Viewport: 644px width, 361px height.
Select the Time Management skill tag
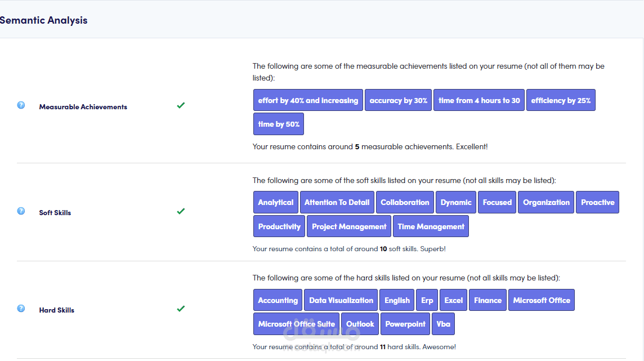pyautogui.click(x=431, y=226)
